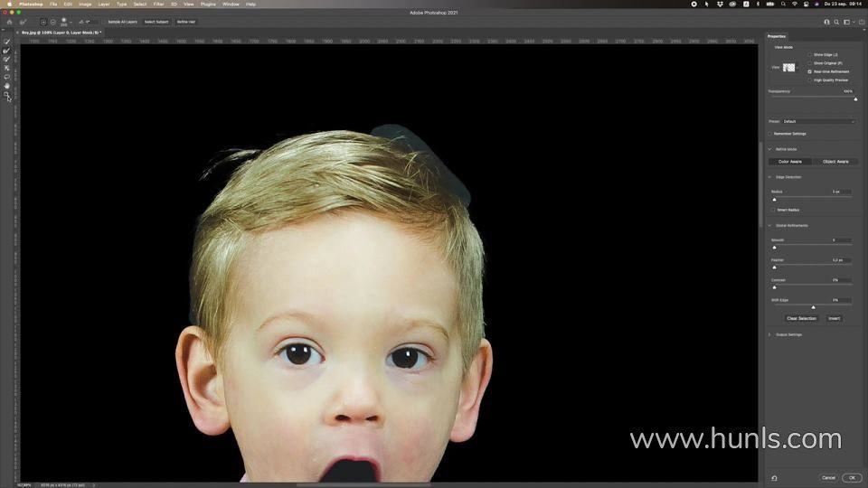Viewport: 868px width, 488px height.
Task: Open the Filter menu
Action: point(158,4)
